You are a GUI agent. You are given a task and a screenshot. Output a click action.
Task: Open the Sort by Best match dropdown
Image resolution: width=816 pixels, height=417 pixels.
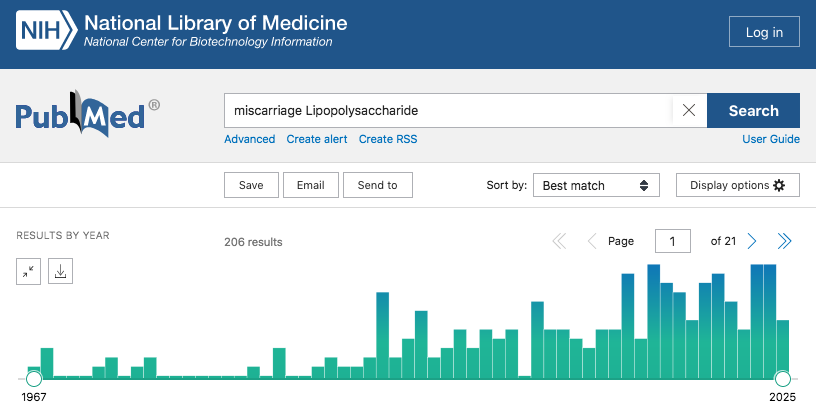[596, 185]
